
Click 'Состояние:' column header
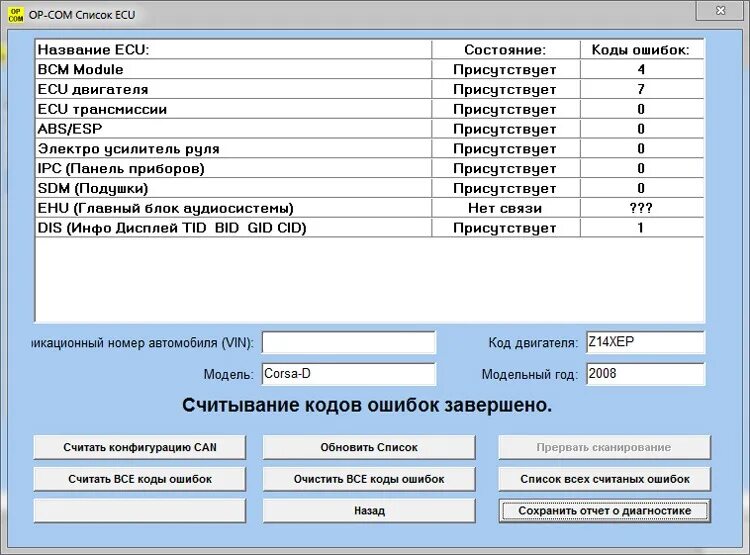point(506,50)
